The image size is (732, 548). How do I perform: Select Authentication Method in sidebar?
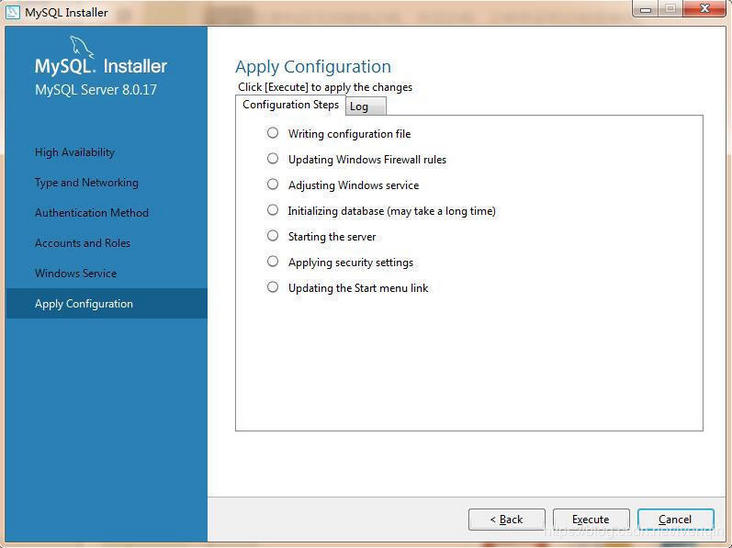click(x=92, y=213)
